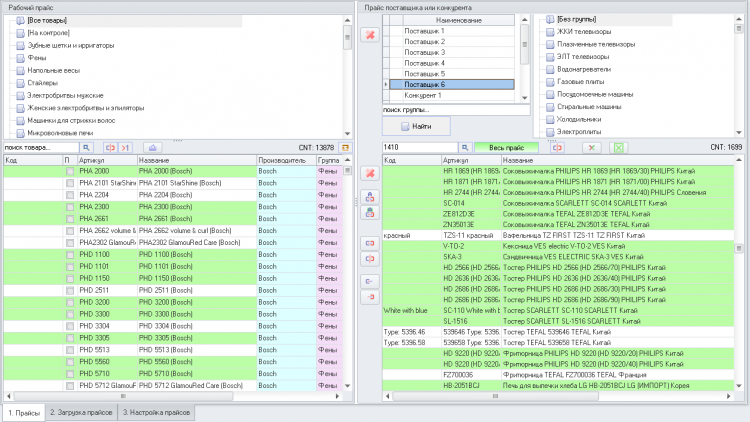Click the magnifier icon next to 1410 field
The width and height of the screenshot is (750, 422).
[463, 147]
